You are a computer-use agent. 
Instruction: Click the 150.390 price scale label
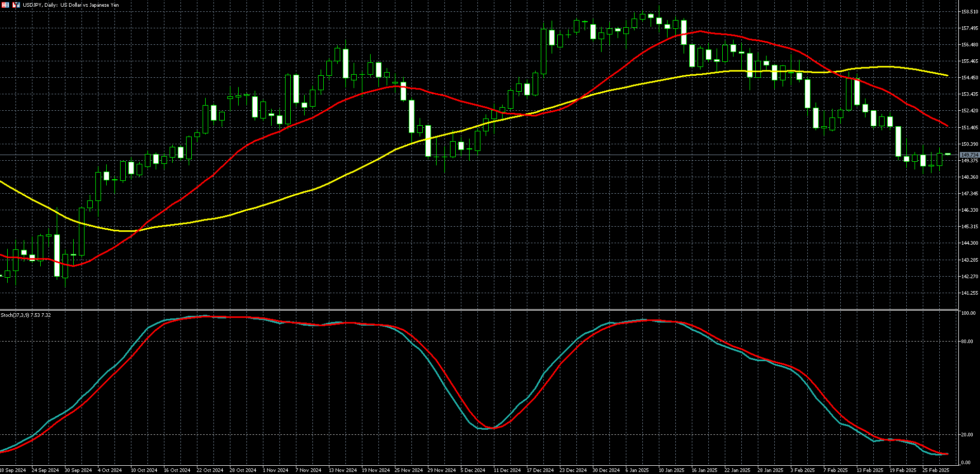click(x=970, y=144)
